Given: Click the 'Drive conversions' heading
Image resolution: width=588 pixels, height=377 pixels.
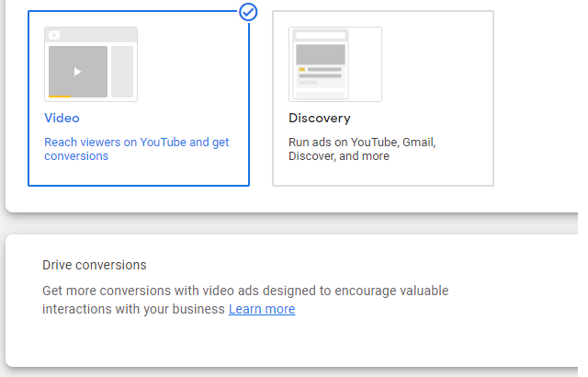Looking at the screenshot, I should coord(94,265).
